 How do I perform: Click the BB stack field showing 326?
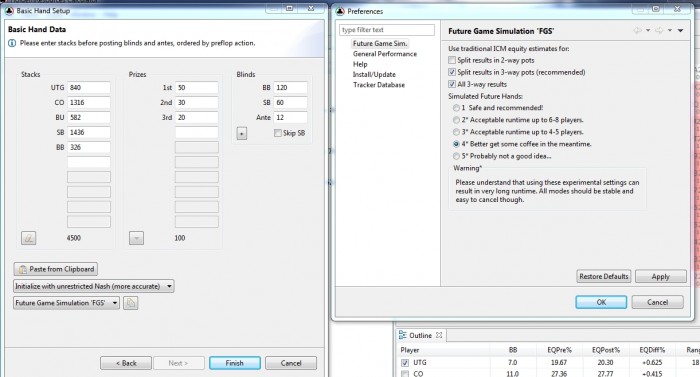tap(88, 147)
